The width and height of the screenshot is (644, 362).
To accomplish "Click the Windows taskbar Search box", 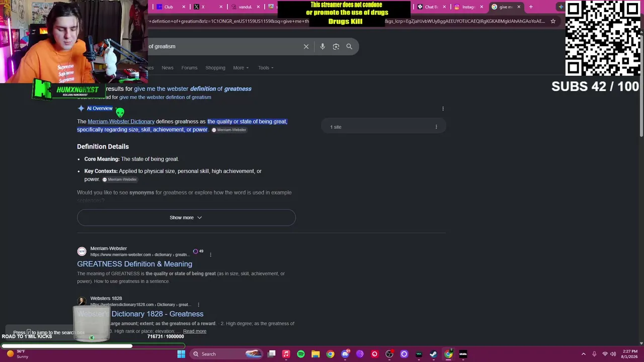I will [229, 354].
